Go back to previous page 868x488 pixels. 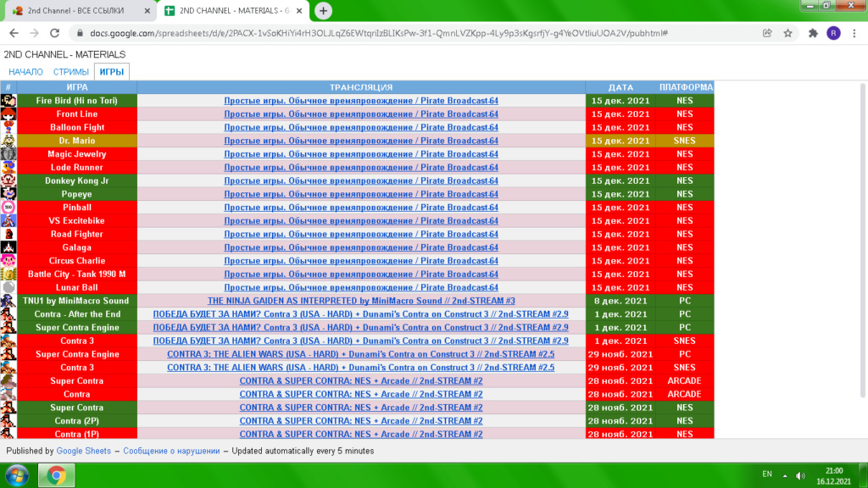pos(14,33)
